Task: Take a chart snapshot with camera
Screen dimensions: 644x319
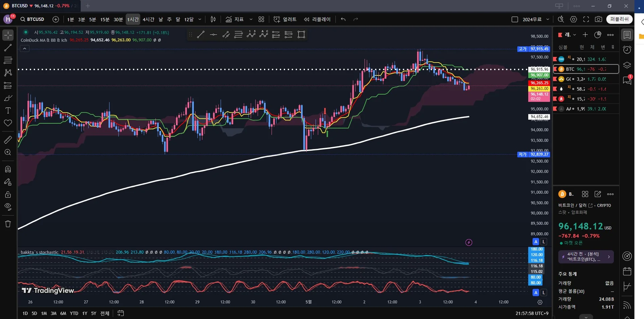Action: (x=598, y=19)
